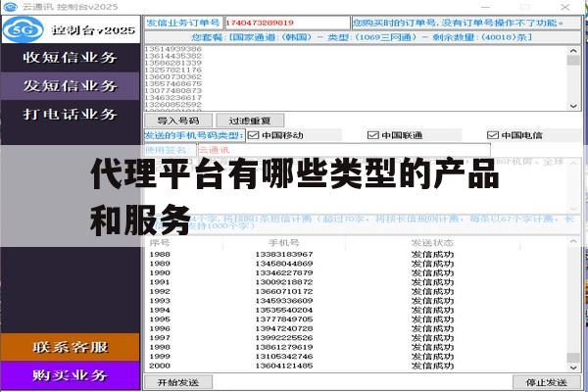Click phone number 13458044869

tap(284, 264)
